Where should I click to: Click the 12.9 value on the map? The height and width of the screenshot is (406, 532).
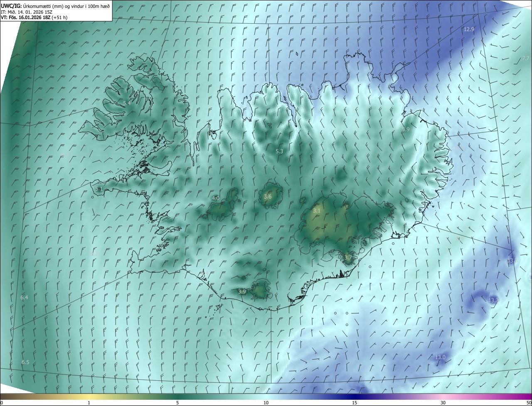click(x=469, y=29)
